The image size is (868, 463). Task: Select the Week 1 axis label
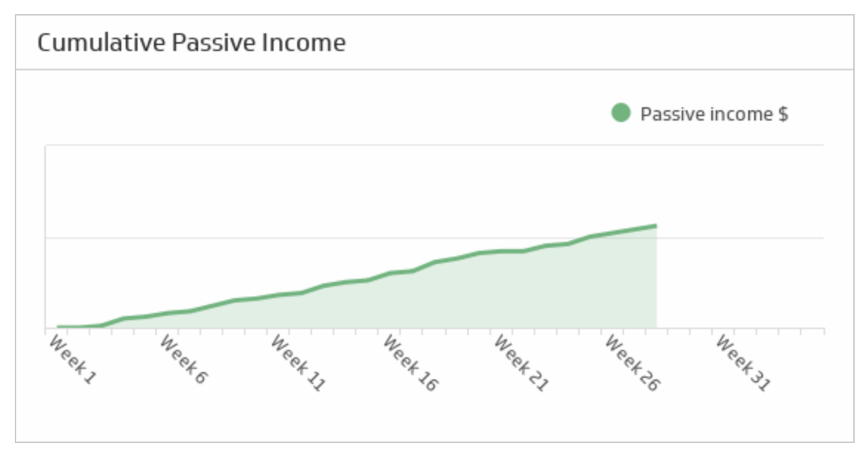(x=72, y=359)
